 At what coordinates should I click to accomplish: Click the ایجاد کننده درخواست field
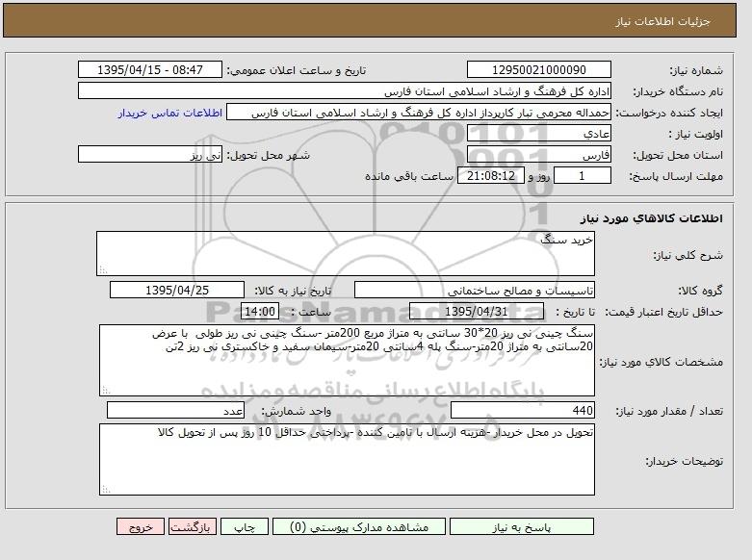pos(419,113)
